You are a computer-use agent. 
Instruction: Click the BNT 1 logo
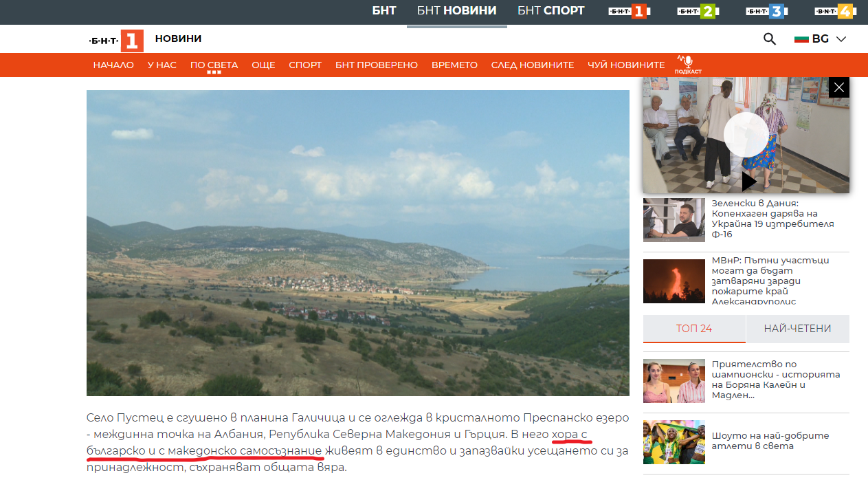point(117,41)
